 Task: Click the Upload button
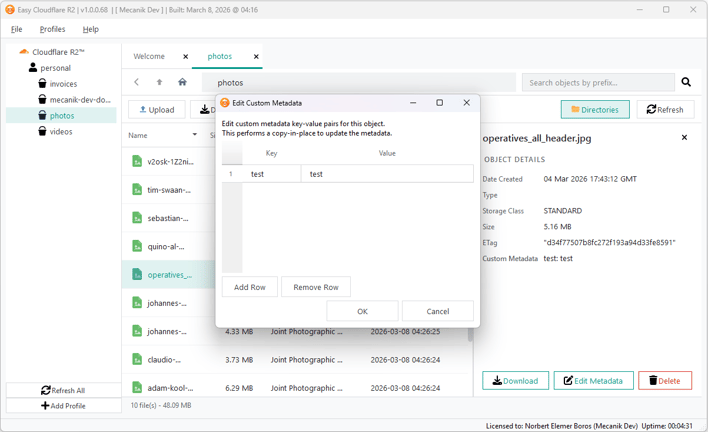click(x=157, y=110)
